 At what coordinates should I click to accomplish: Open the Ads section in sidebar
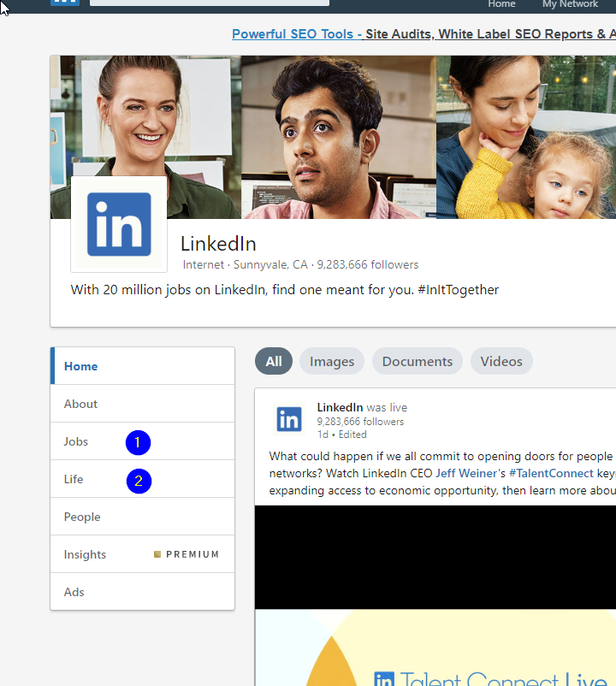point(143,592)
